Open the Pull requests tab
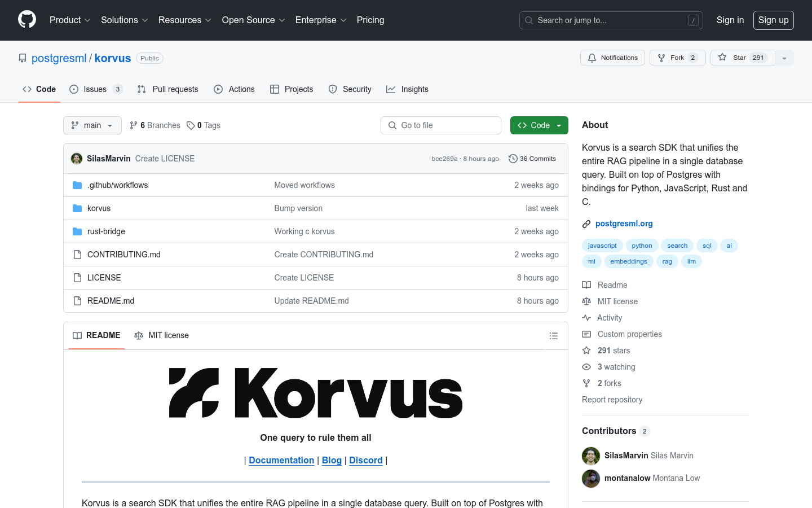812x508 pixels. tap(168, 89)
